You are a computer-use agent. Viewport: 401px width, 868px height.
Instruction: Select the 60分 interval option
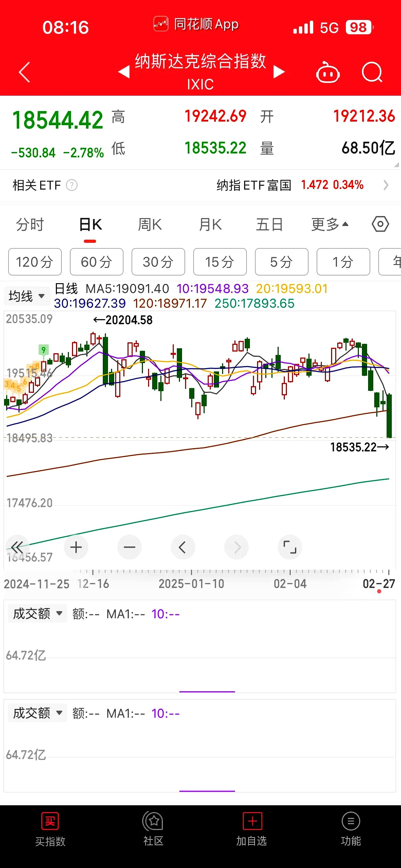pyautogui.click(x=96, y=262)
